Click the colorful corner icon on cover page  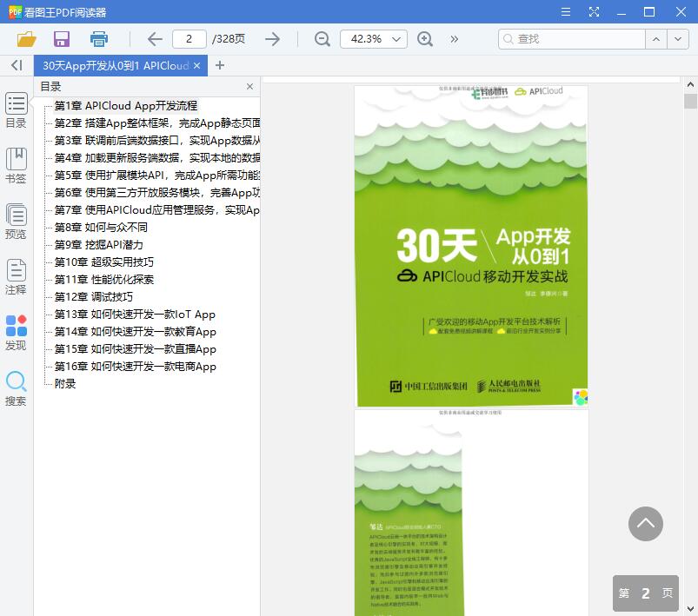pos(580,397)
